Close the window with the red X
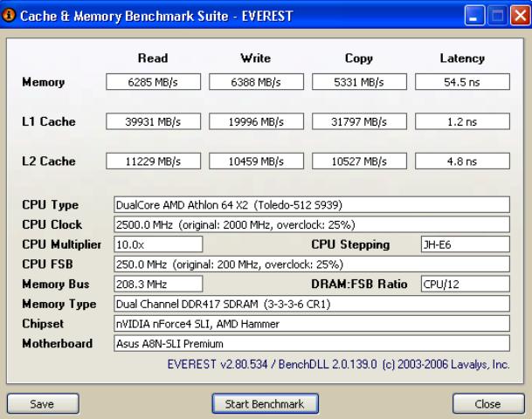This screenshot has height=419, width=532. 520,15
